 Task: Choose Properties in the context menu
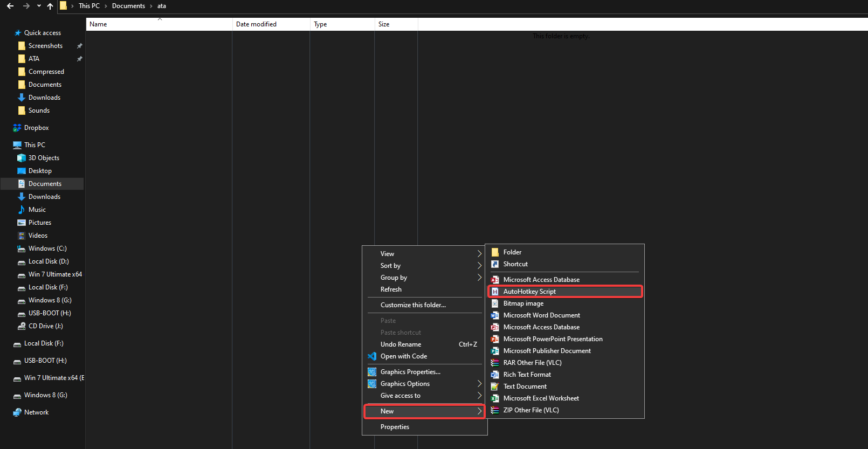coord(395,427)
